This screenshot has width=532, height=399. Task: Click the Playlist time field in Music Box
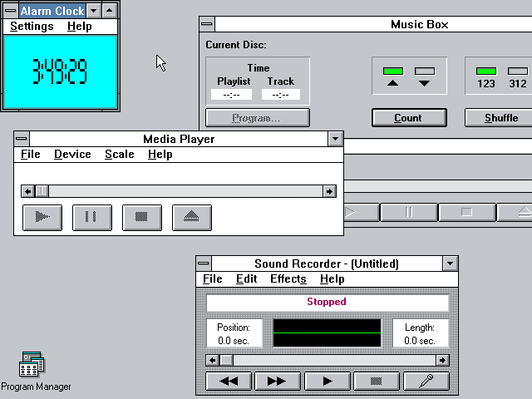click(231, 95)
